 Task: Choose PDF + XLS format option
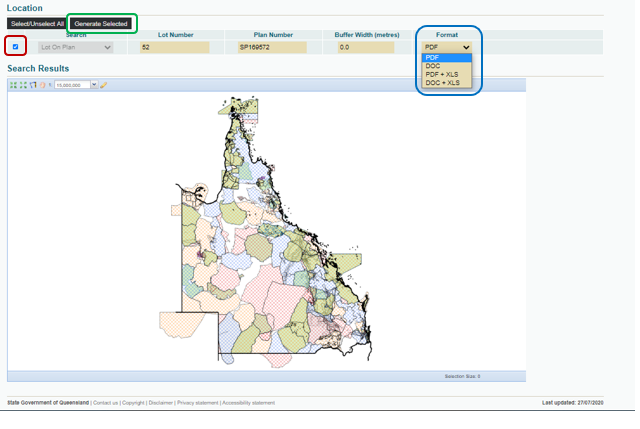(x=447, y=74)
